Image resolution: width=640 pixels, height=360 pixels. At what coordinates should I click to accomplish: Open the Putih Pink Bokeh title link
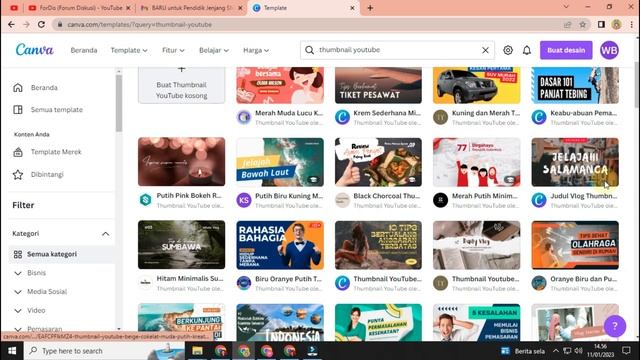(189, 196)
